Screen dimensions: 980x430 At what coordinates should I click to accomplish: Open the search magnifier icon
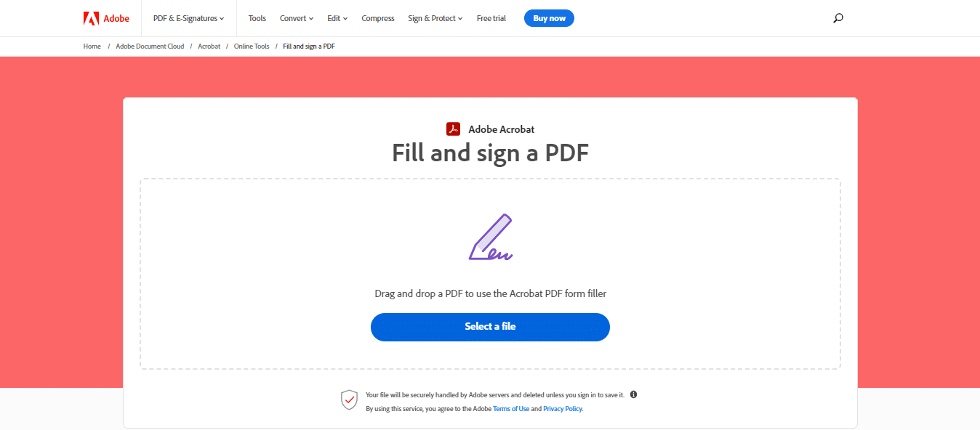(x=838, y=18)
